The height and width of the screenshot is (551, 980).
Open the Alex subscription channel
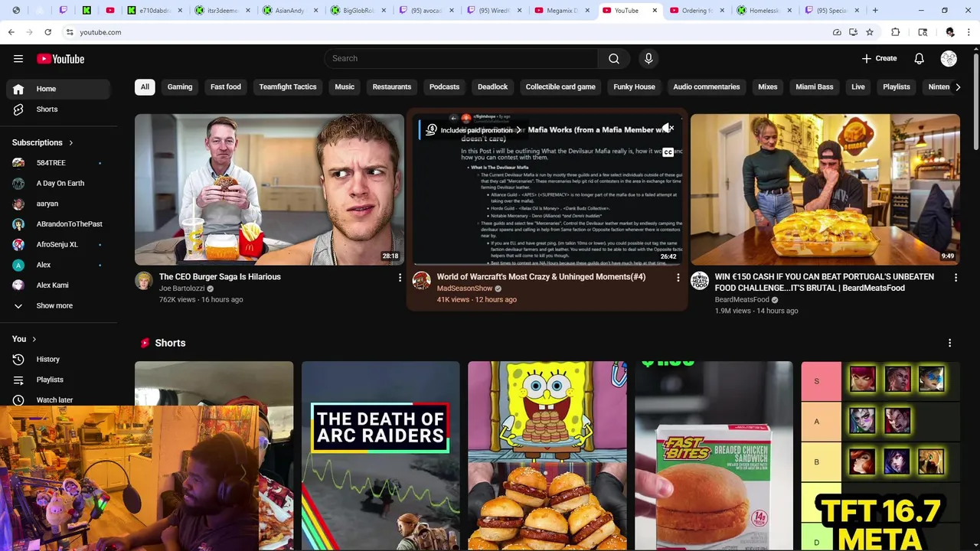[x=60, y=265]
